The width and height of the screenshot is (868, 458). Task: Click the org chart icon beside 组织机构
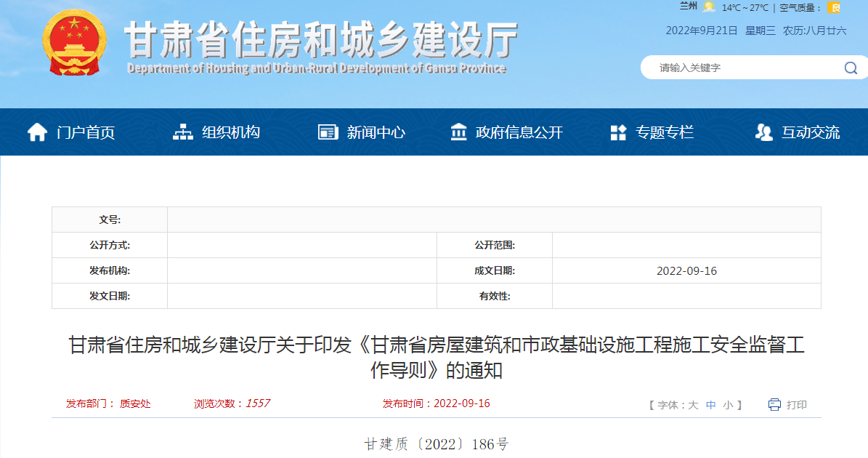[183, 132]
